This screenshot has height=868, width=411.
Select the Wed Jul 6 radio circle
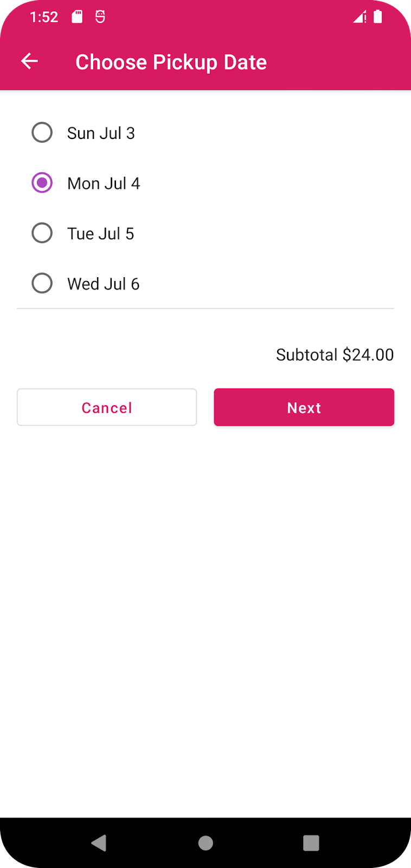(42, 283)
